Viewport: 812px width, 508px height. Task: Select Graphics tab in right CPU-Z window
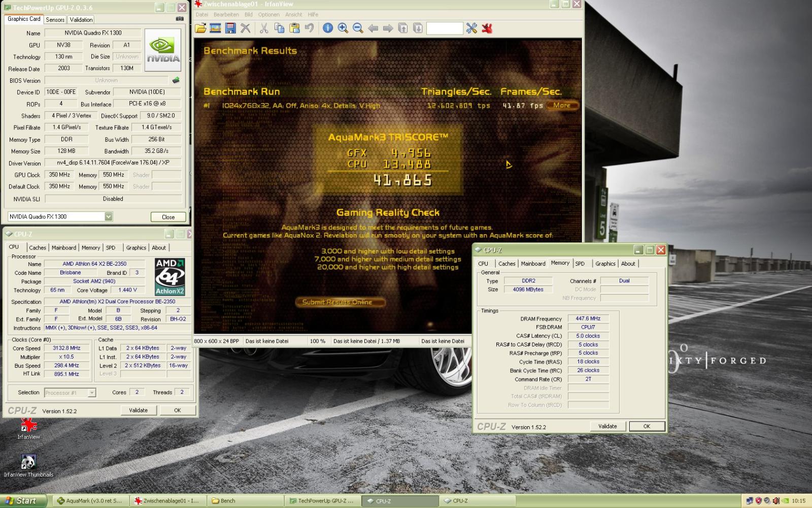pos(605,264)
